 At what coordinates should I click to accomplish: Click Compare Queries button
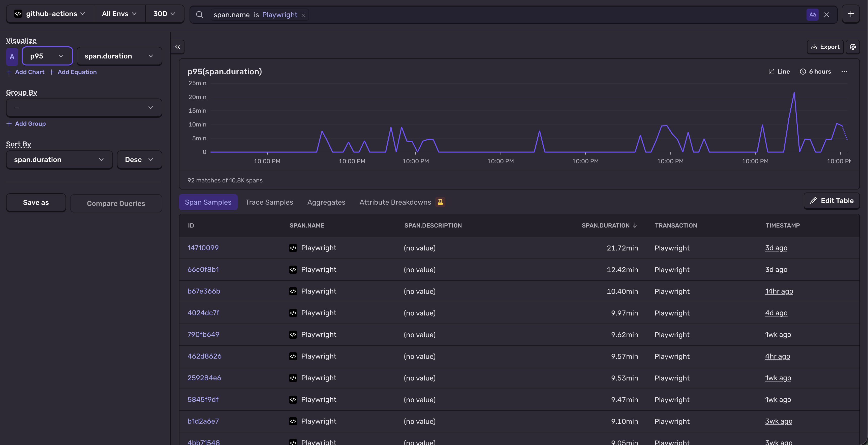(116, 203)
